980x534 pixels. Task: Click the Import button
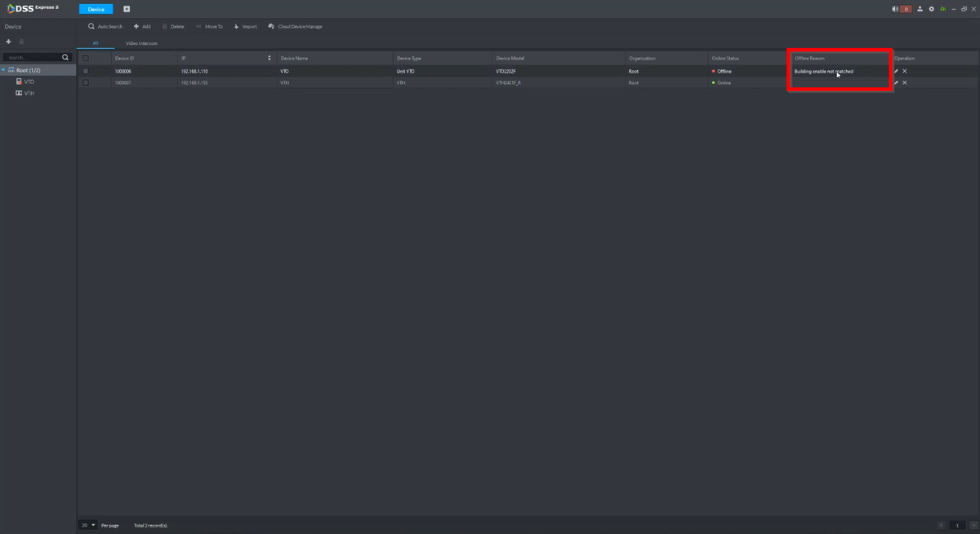point(245,26)
